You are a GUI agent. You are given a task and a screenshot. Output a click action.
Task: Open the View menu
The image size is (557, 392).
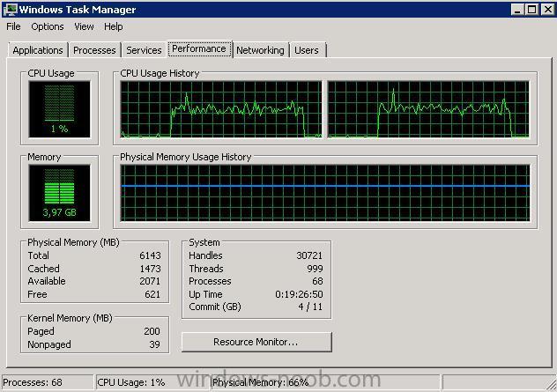pos(84,26)
